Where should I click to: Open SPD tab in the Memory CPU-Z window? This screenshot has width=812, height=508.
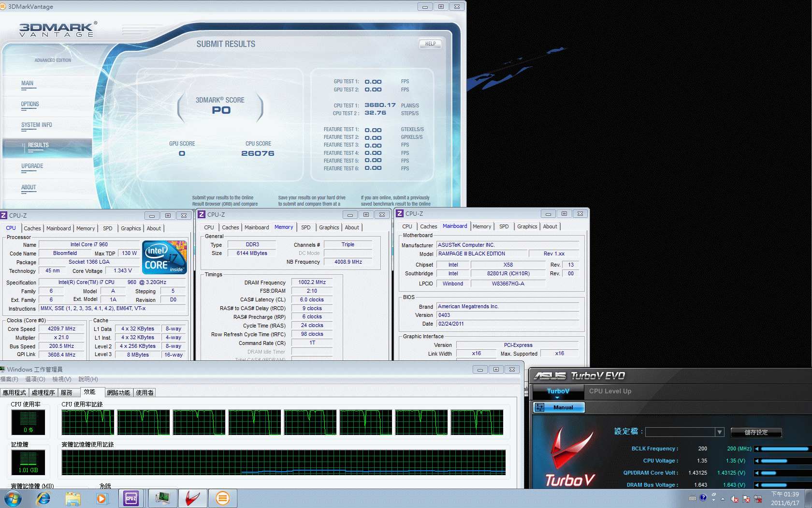306,227
